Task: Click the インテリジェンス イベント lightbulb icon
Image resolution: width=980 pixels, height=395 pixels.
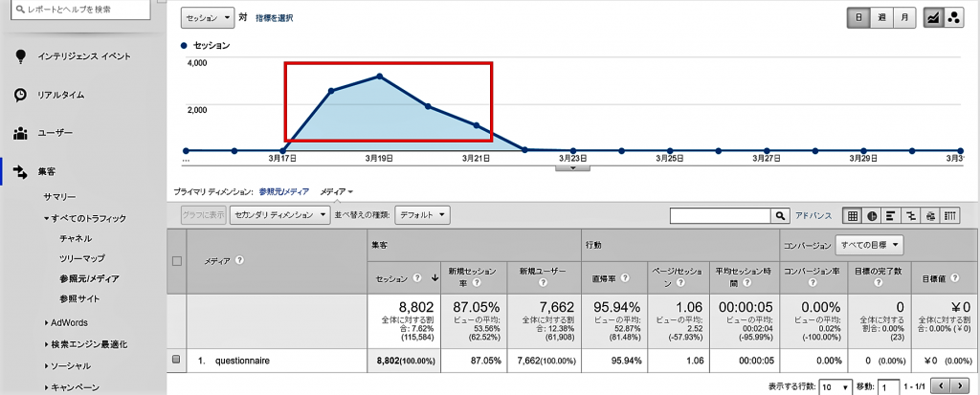Action: (x=20, y=56)
